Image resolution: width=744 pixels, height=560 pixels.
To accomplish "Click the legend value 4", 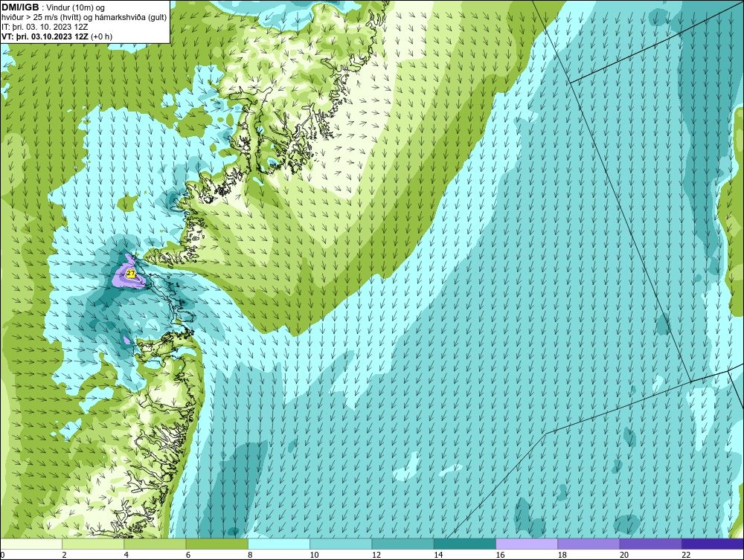I will tap(126, 555).
